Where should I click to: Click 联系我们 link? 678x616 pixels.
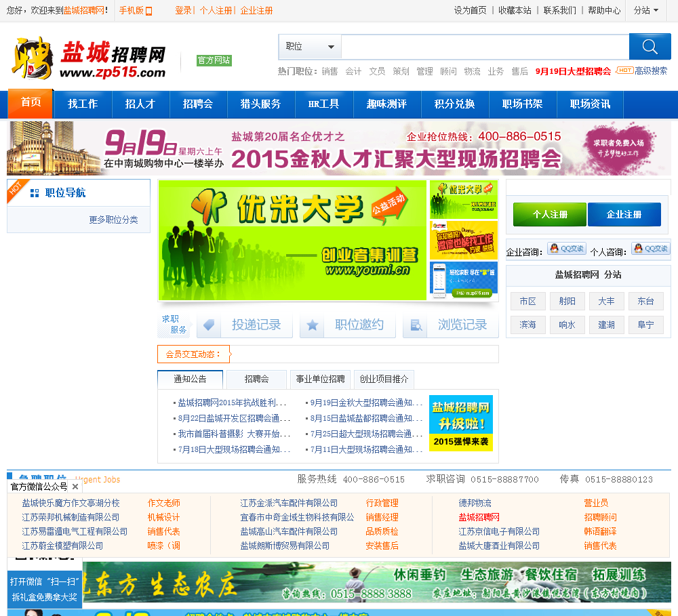559,10
